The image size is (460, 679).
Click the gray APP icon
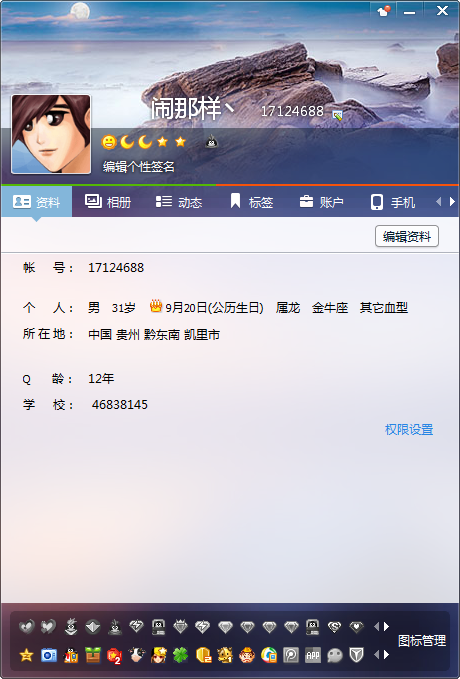pyautogui.click(x=312, y=655)
